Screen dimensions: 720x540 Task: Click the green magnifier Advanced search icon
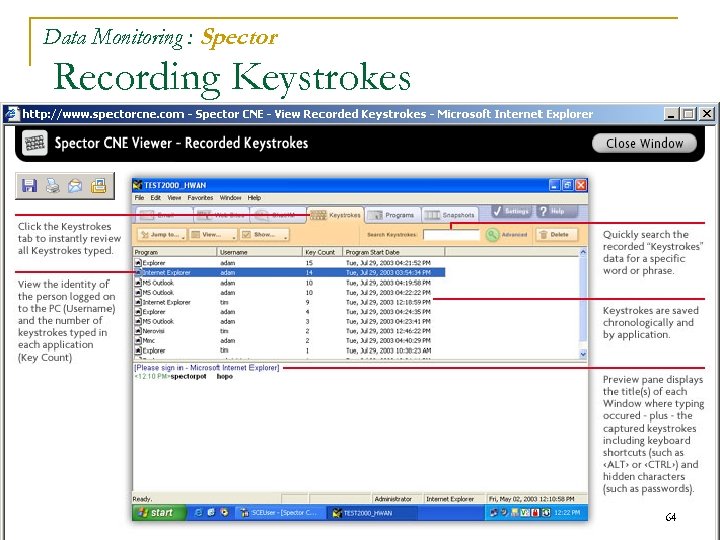pos(492,235)
